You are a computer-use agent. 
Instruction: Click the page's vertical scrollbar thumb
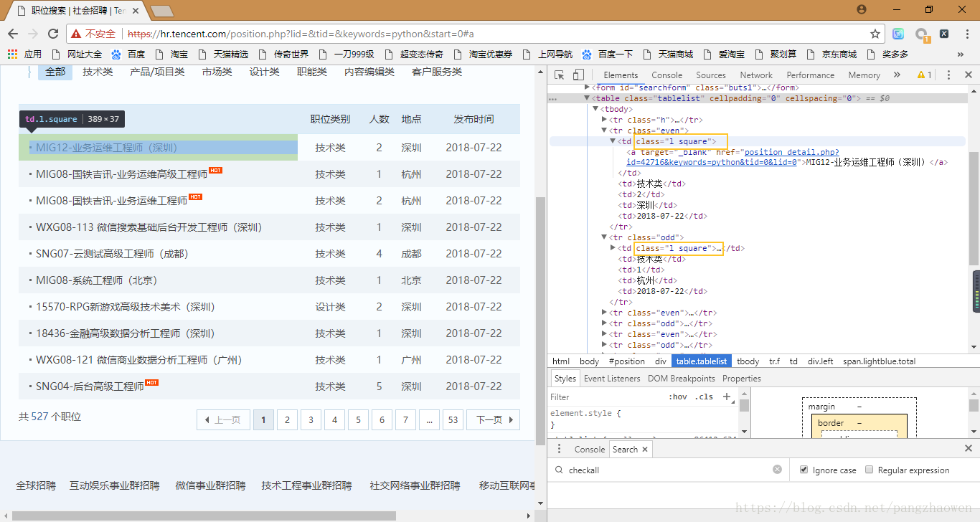540,319
